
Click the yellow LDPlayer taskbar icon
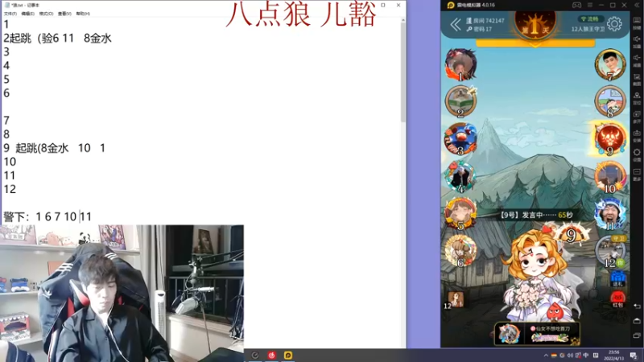tap(288, 355)
